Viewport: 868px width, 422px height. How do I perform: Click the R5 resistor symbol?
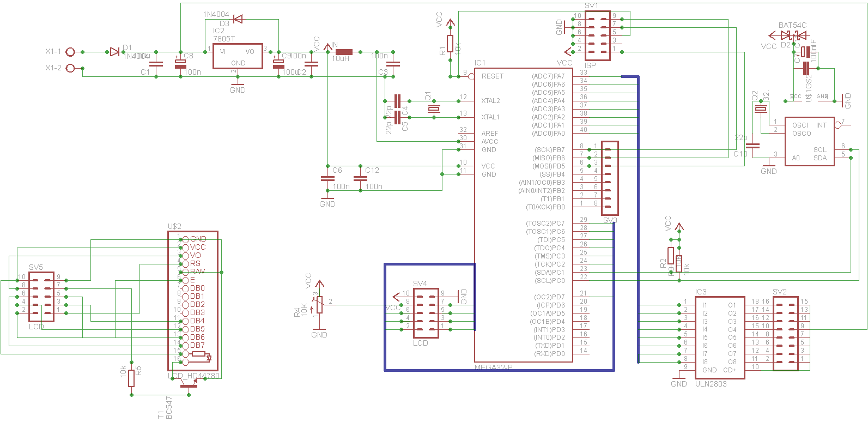(131, 378)
